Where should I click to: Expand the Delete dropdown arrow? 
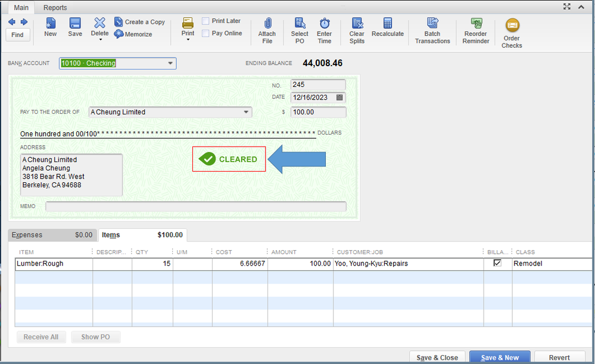click(x=100, y=39)
